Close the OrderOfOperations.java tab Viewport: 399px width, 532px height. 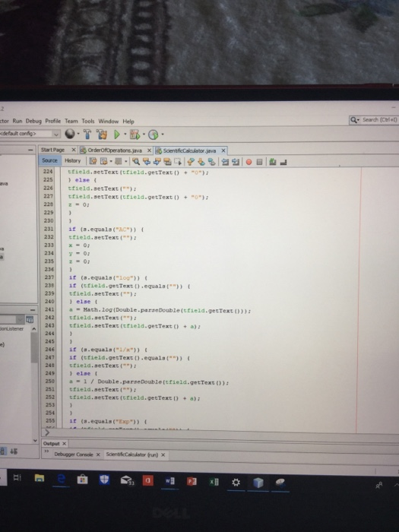coord(149,150)
